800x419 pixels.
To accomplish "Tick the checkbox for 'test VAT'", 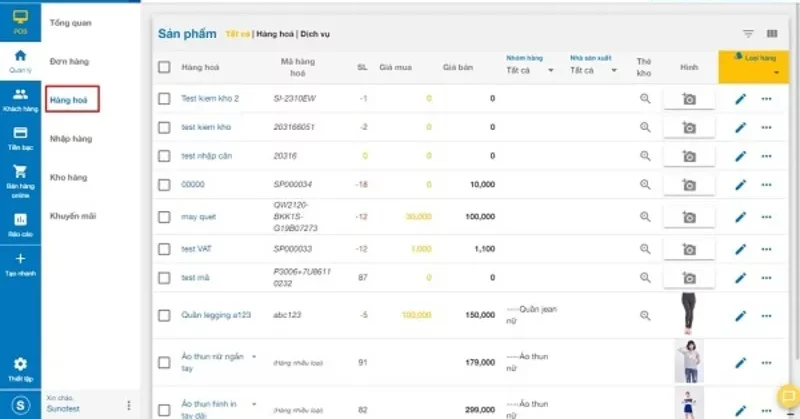I will [x=164, y=249].
